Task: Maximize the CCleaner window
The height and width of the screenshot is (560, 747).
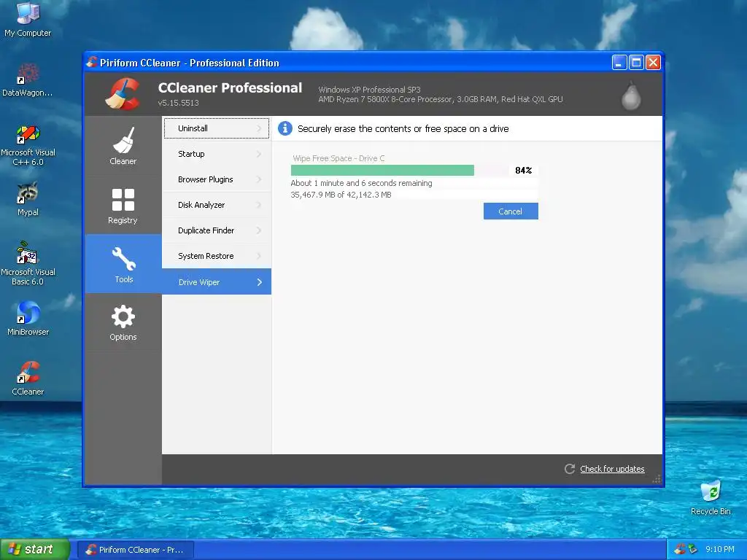Action: pos(636,63)
